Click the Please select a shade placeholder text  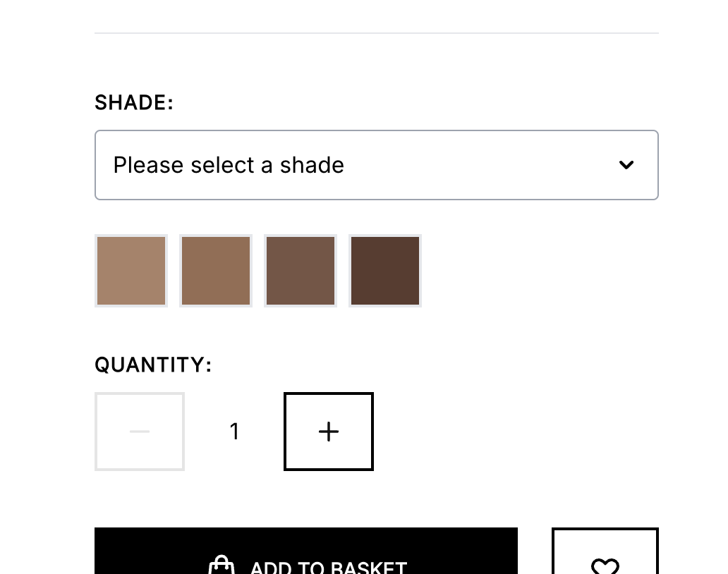coord(229,165)
